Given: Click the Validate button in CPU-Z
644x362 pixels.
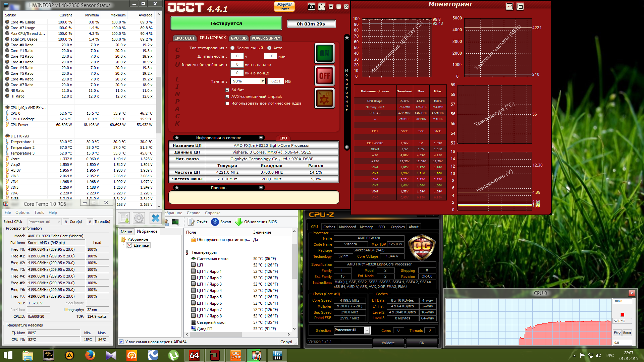Looking at the screenshot, I should click(x=388, y=343).
